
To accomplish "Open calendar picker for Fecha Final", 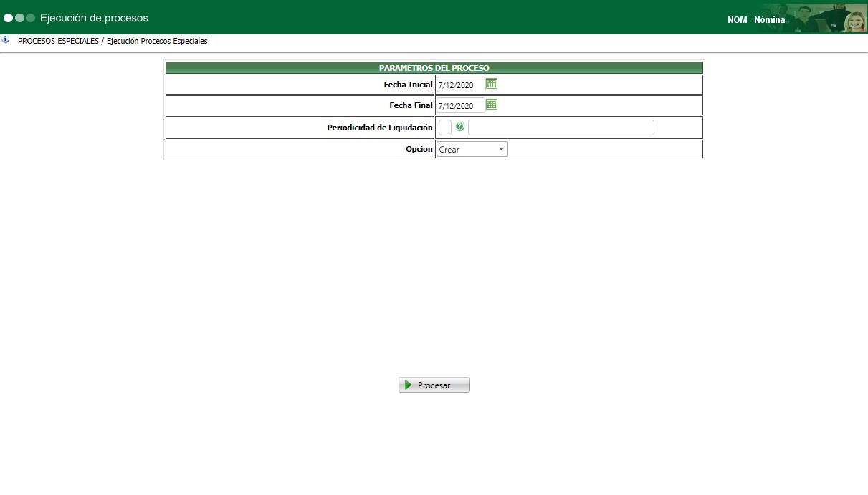I will (x=492, y=105).
